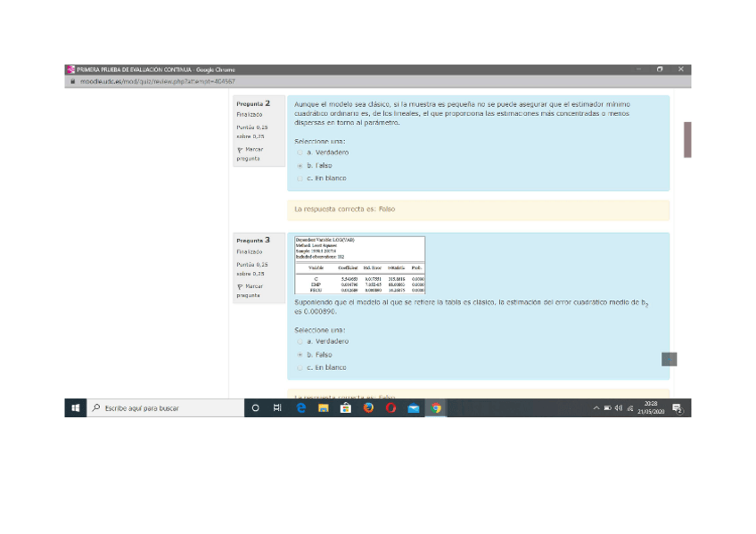Launch Microsoft Edge from the taskbar
The height and width of the screenshot is (534, 756).
(x=300, y=408)
